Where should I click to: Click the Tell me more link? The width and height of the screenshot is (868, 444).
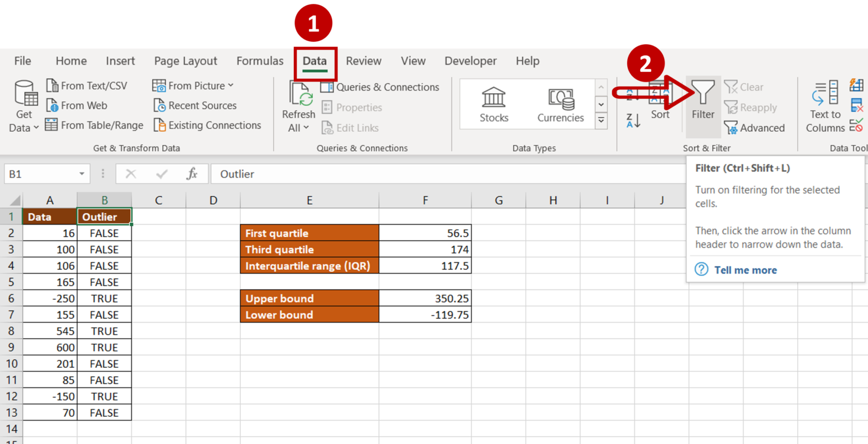(x=745, y=270)
